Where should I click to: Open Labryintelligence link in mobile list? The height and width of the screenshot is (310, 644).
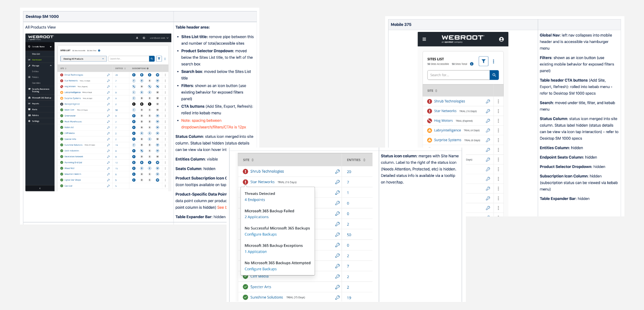448,131
